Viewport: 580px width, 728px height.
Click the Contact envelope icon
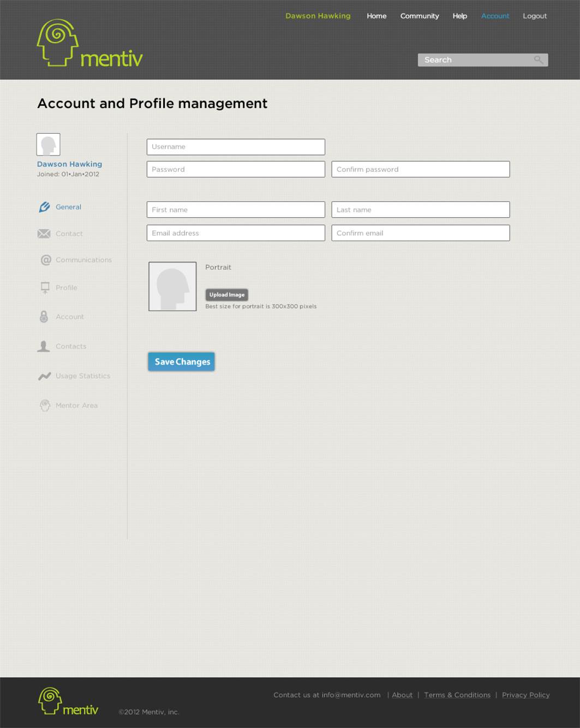pyautogui.click(x=44, y=234)
